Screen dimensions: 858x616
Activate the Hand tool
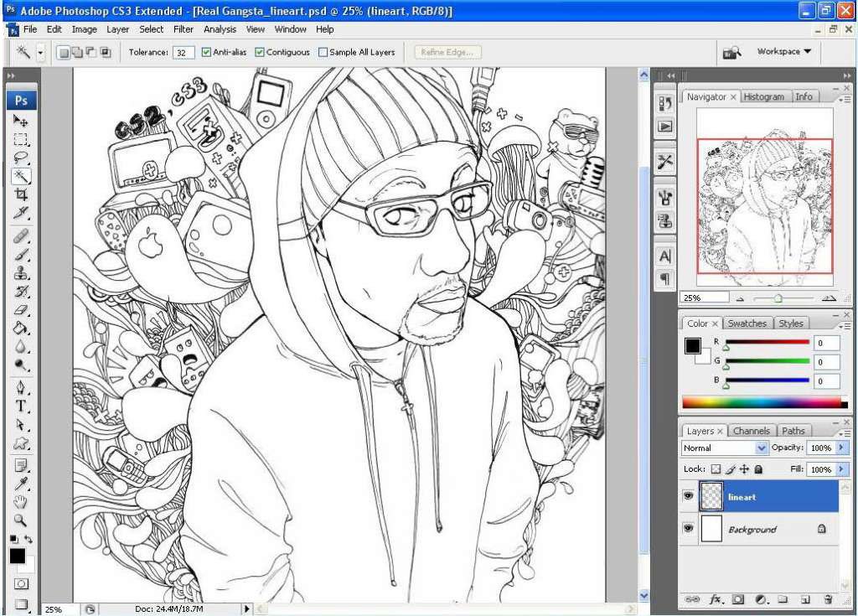pos(21,502)
